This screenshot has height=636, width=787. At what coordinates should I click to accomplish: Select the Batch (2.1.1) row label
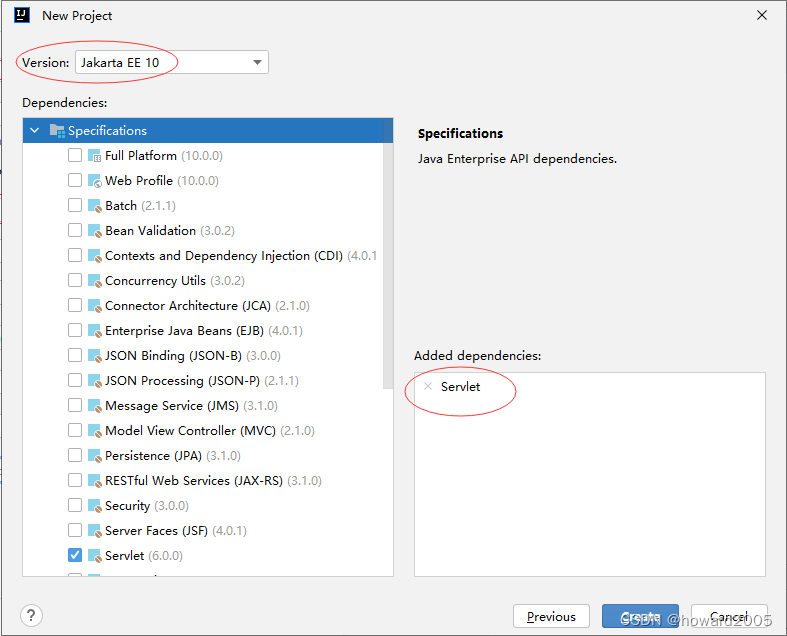point(141,206)
